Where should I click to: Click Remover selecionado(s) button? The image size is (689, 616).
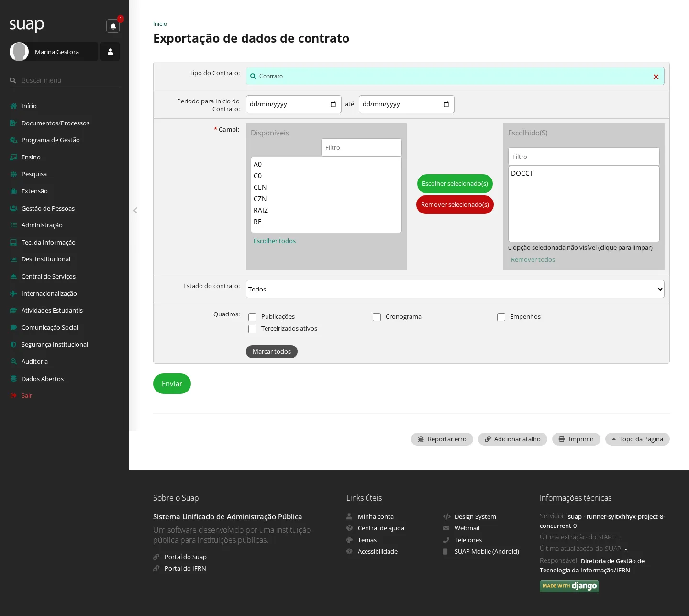click(455, 205)
